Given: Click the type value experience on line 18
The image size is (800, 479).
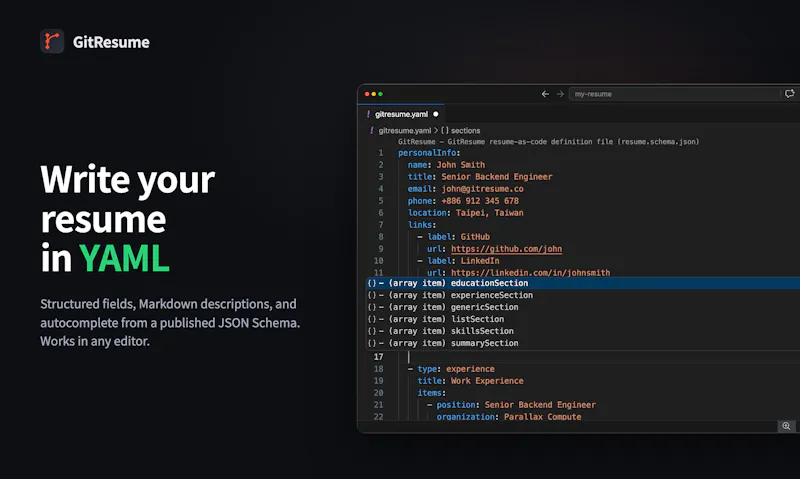Looking at the screenshot, I should pyautogui.click(x=470, y=369).
